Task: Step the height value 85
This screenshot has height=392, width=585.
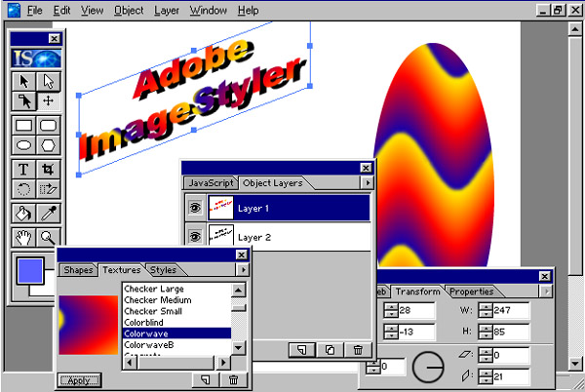Action: tap(486, 332)
